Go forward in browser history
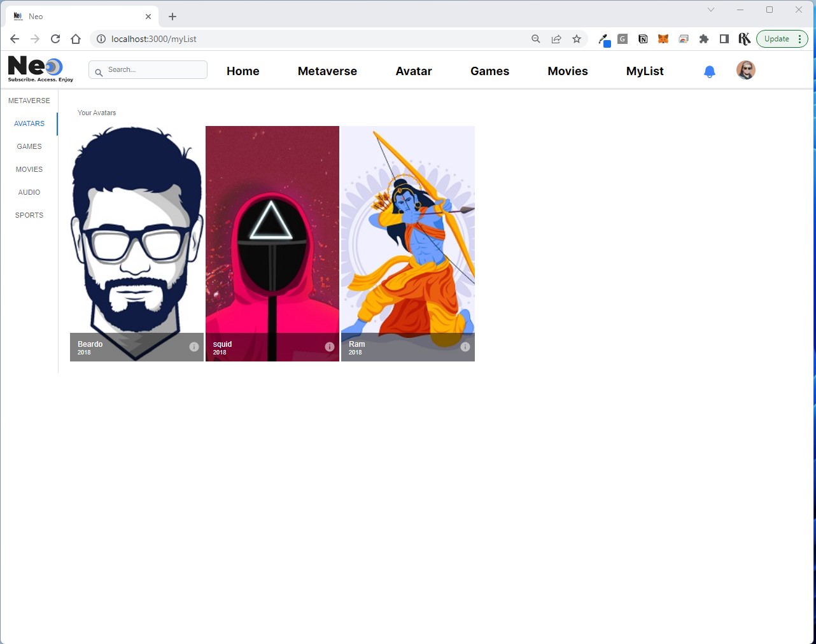816x644 pixels. click(35, 39)
